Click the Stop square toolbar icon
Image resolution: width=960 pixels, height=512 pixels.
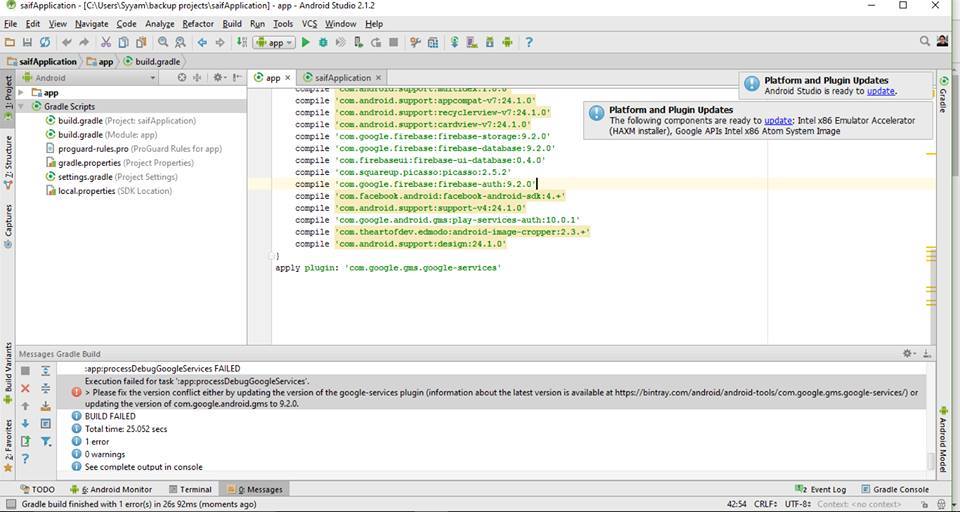coord(394,42)
